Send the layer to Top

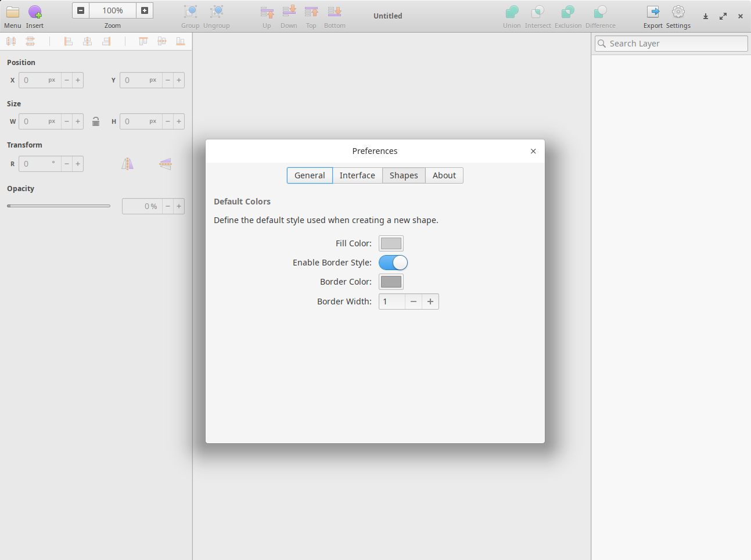pyautogui.click(x=311, y=12)
